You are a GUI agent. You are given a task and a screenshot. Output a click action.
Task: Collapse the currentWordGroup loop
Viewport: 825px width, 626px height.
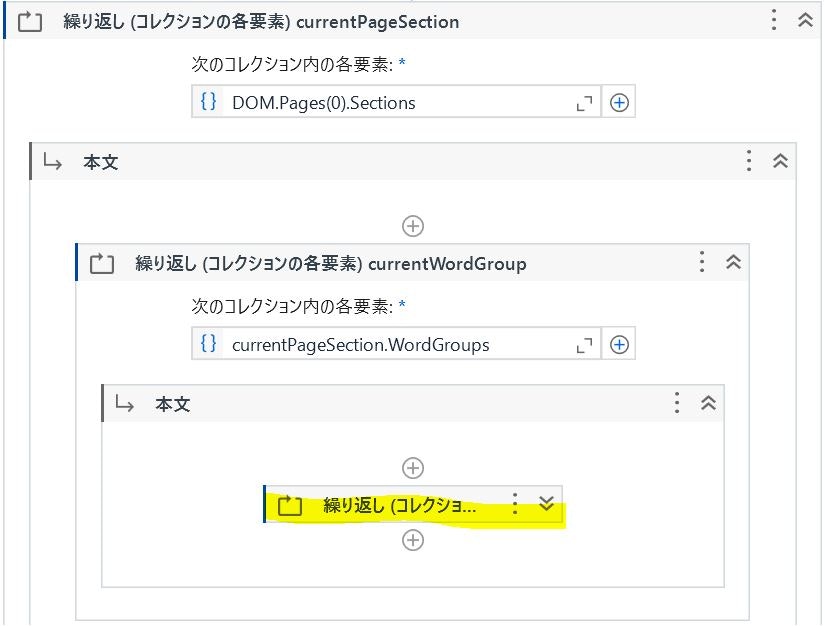[x=734, y=263]
